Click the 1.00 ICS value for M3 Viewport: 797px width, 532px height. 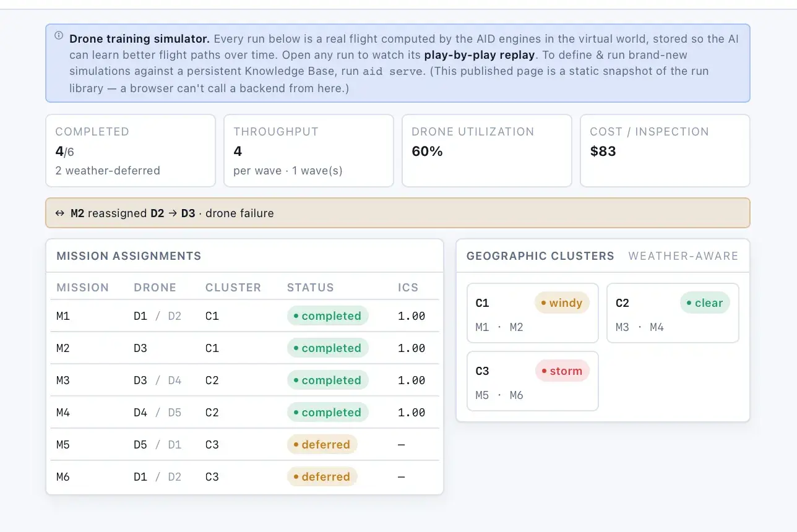tap(411, 380)
